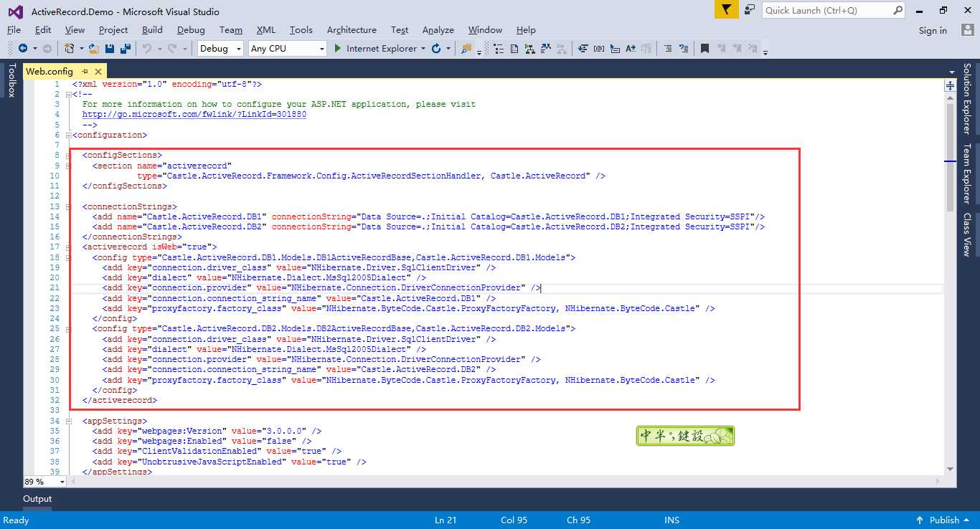Click the Internet Explorer run button label

point(382,49)
